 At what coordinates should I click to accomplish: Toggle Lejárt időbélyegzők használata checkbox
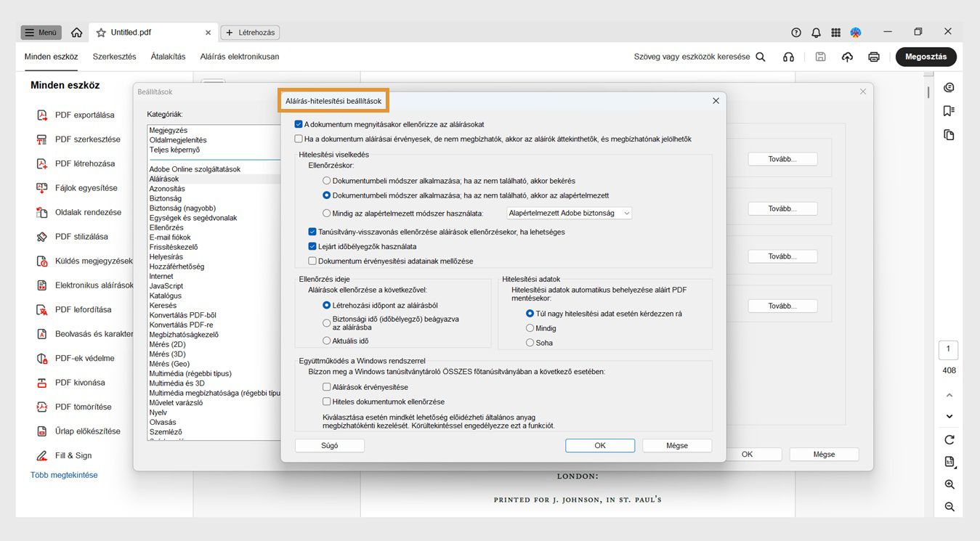tap(312, 246)
